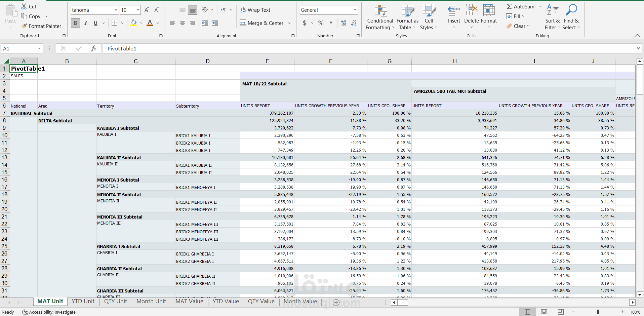
Task: Open the font name dropdown
Action: tap(116, 10)
